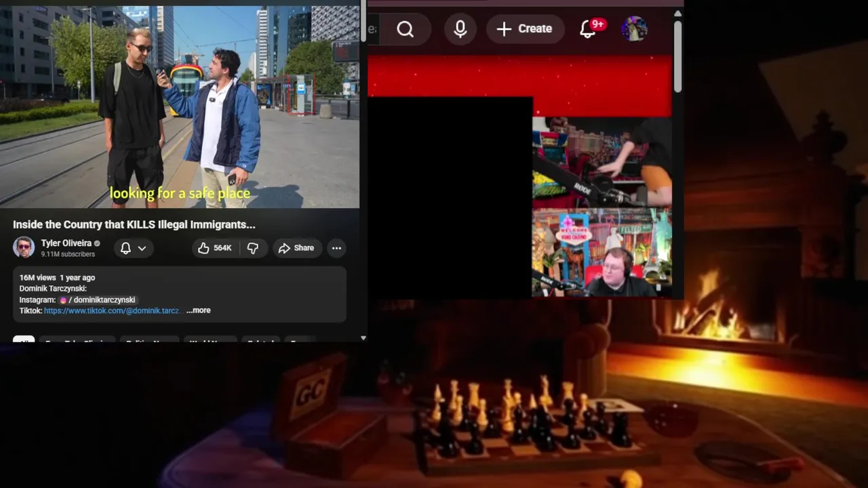This screenshot has height=488, width=868.
Task: Click the upper webcam feed thumbnail
Action: click(602, 162)
